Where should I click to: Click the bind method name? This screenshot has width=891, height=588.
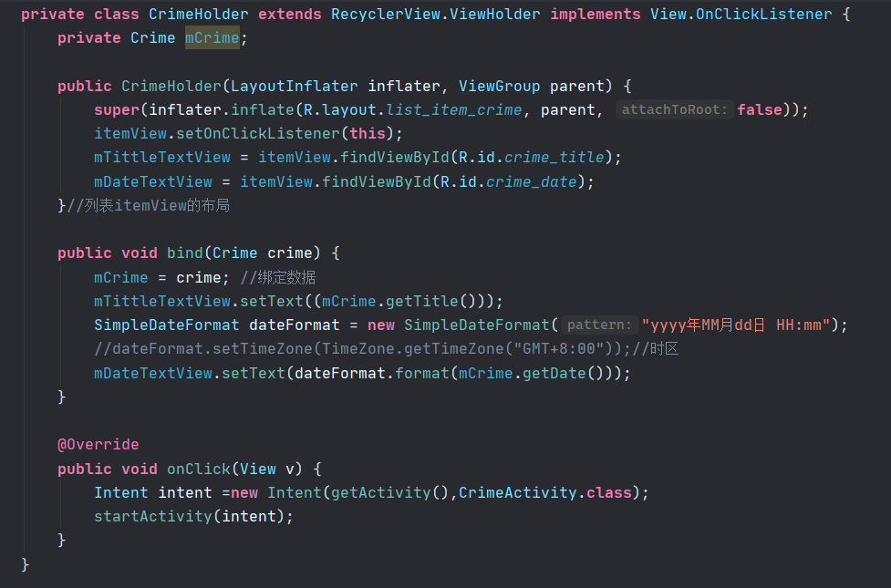[x=185, y=253]
